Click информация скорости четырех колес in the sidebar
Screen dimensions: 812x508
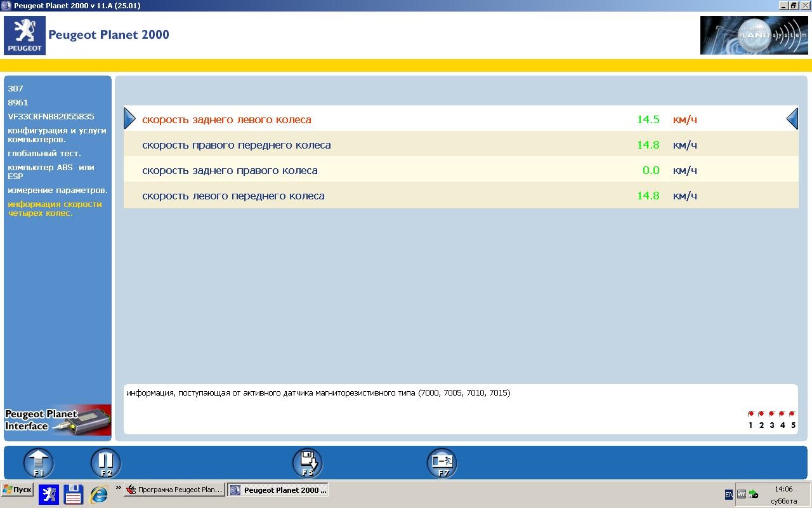[x=55, y=208]
